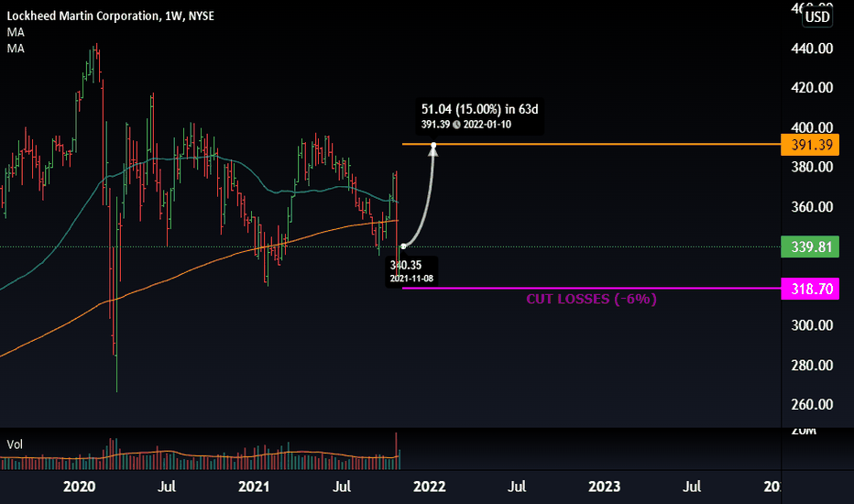
Task: Click the 260.00 price axis label
Action: [x=812, y=404]
